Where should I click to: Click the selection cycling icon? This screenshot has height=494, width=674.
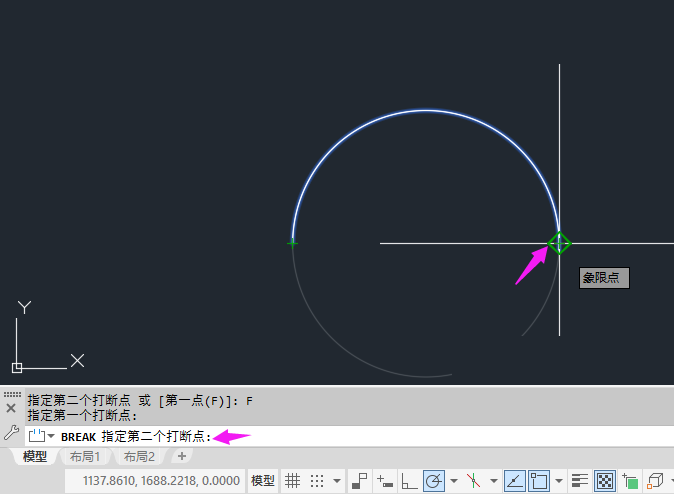click(x=631, y=481)
